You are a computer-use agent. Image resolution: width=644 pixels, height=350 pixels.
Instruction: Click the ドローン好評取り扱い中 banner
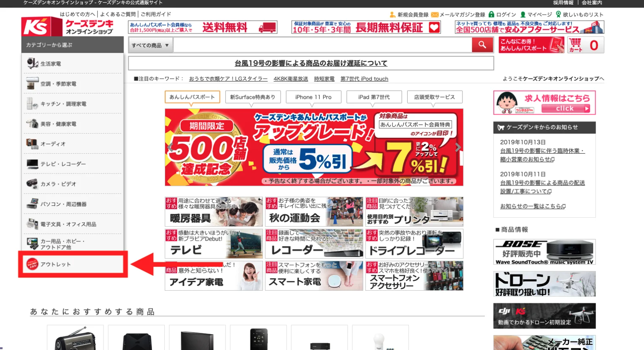pos(544,284)
